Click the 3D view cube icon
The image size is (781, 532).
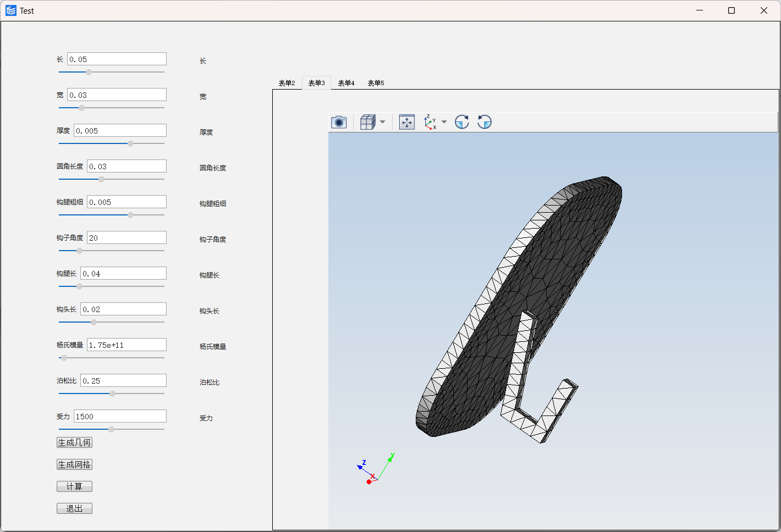(367, 122)
